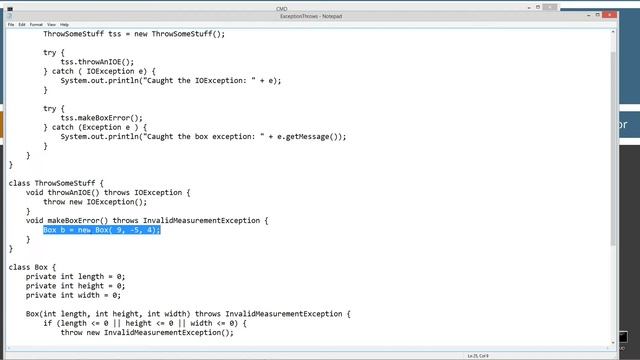The height and width of the screenshot is (360, 640).
Task: Click the 'Caught the box exception' println line
Action: tap(203, 136)
